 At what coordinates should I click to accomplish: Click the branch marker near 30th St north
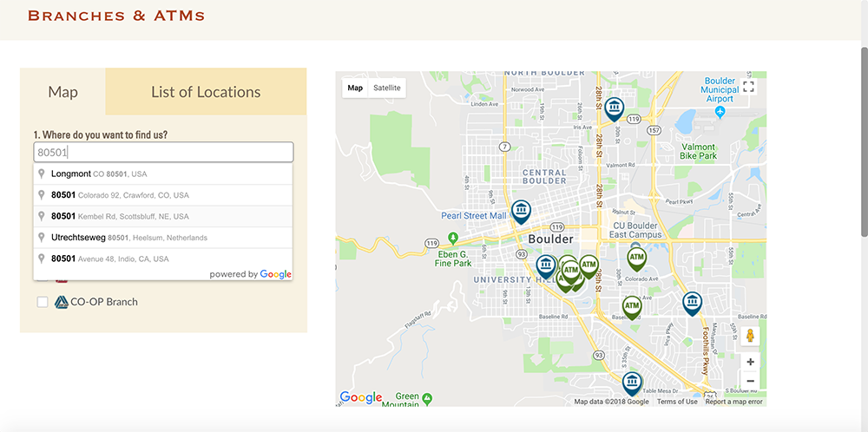click(x=614, y=109)
